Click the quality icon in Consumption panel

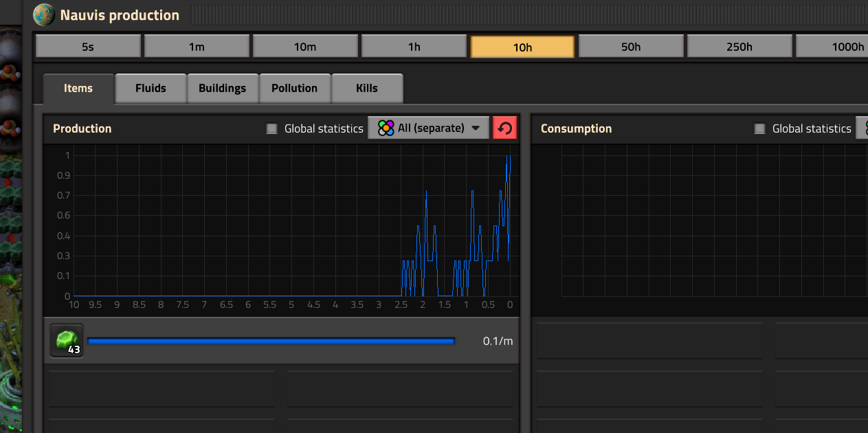[863, 129]
